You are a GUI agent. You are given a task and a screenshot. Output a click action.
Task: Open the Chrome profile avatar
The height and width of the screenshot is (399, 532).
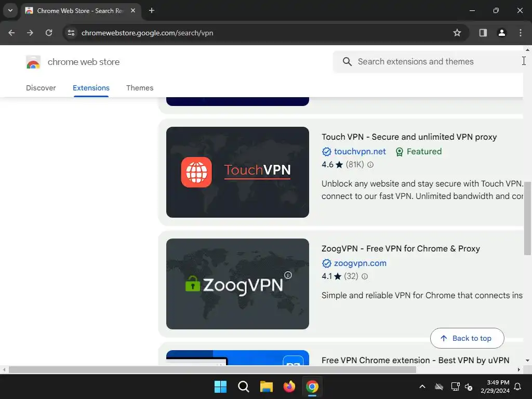[x=501, y=33]
